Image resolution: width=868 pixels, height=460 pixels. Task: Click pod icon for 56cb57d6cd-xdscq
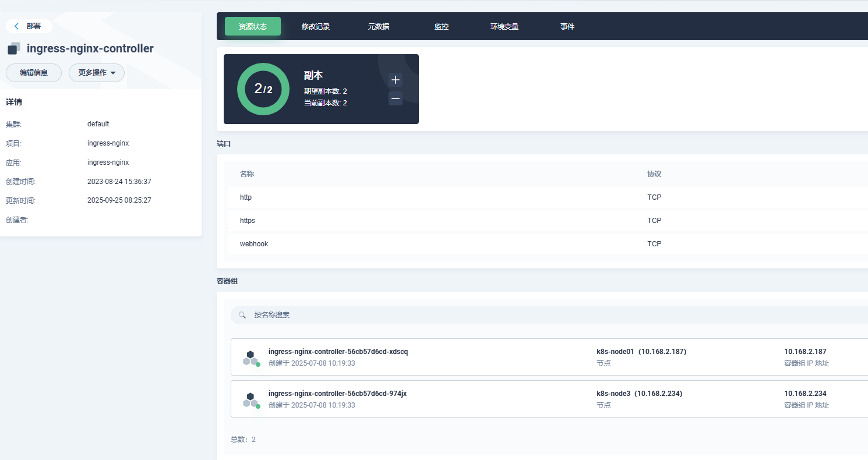tap(250, 358)
